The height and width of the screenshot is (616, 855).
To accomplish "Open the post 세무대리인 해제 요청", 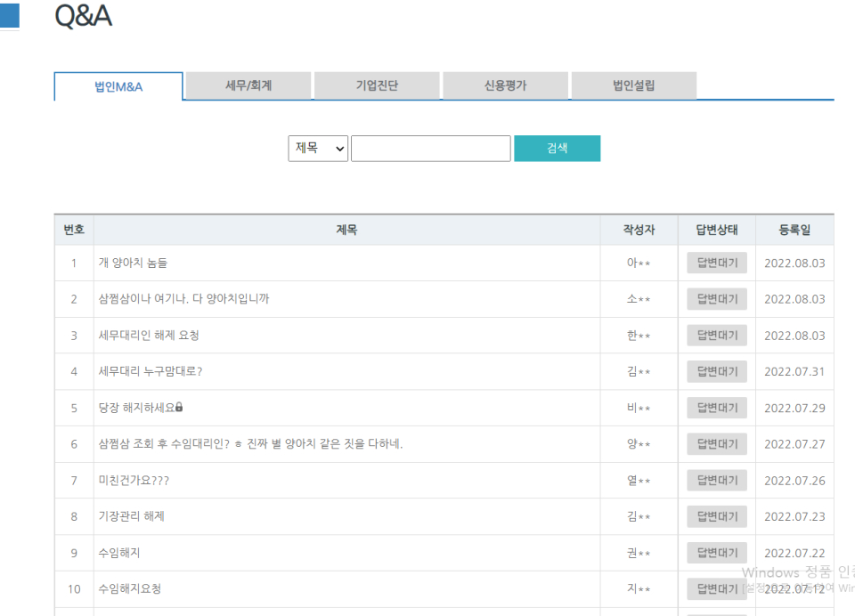I will tap(149, 336).
